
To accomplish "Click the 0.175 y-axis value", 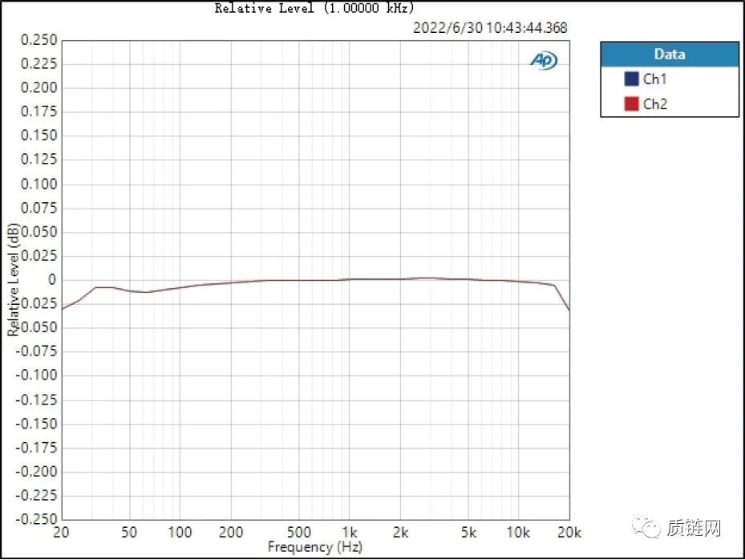I will [38, 112].
